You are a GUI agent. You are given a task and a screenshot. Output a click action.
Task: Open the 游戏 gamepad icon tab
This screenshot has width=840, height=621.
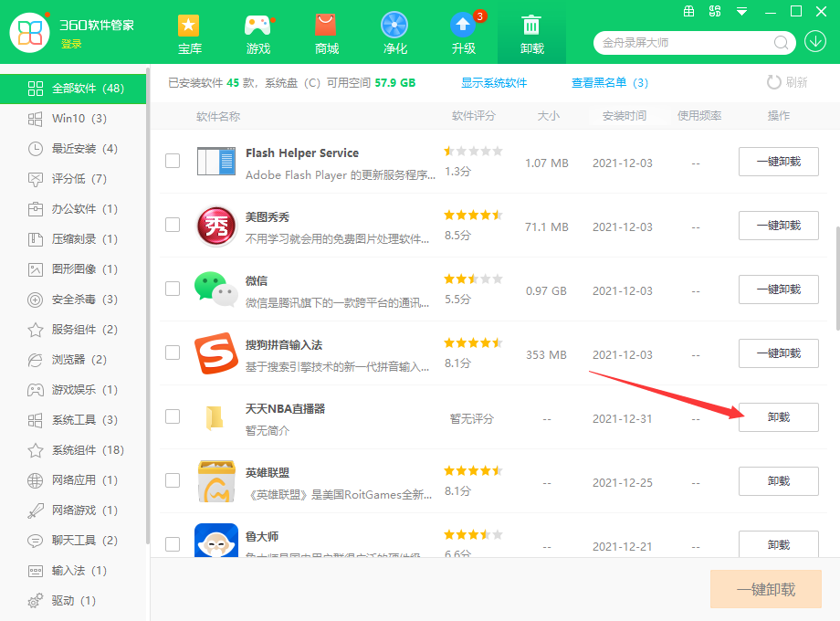(257, 35)
